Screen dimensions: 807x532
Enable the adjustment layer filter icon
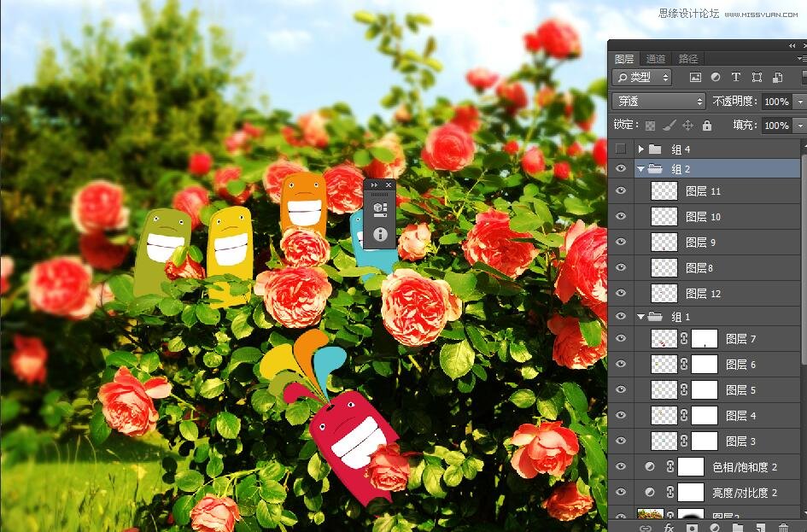716,77
